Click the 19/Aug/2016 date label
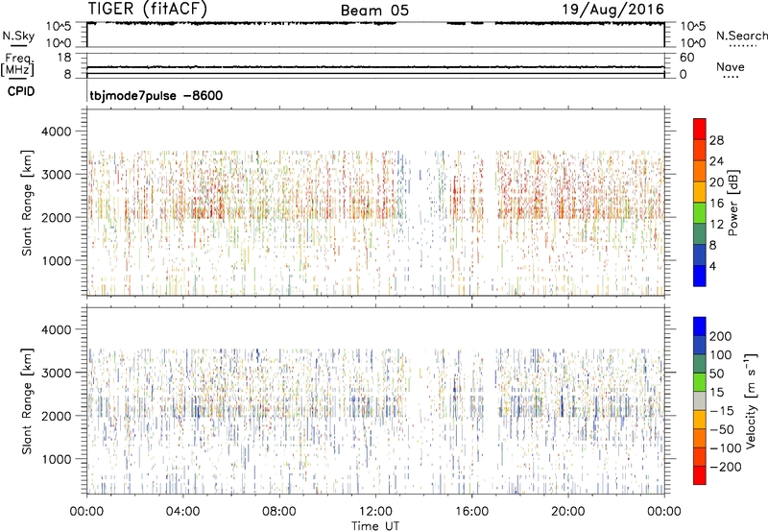This screenshot has width=768, height=532. (x=612, y=9)
